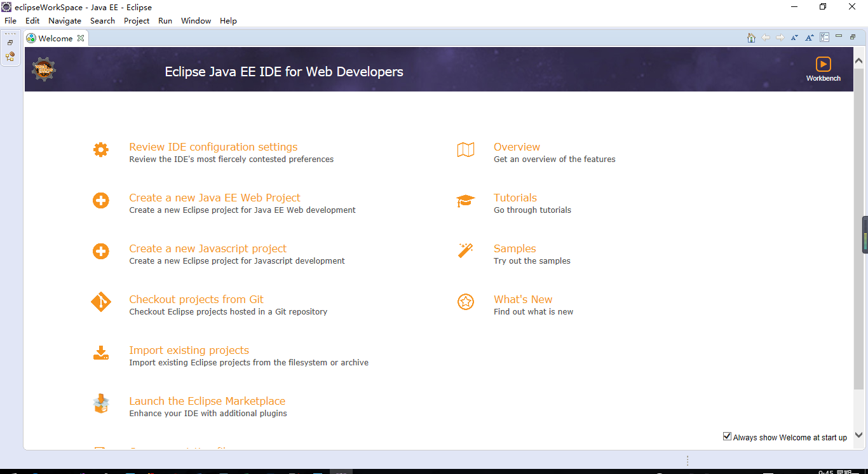
Task: Open the Help menu
Action: point(228,20)
